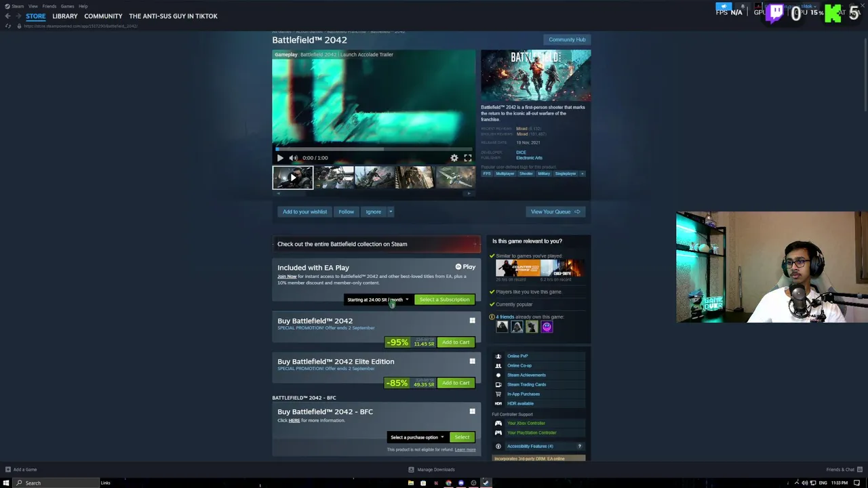Screen dimensions: 868x488
Task: Open the Community Hub
Action: (x=567, y=39)
